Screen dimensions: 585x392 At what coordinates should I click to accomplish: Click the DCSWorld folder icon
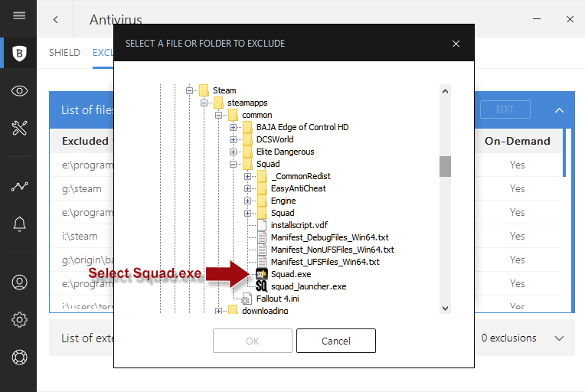tap(247, 139)
